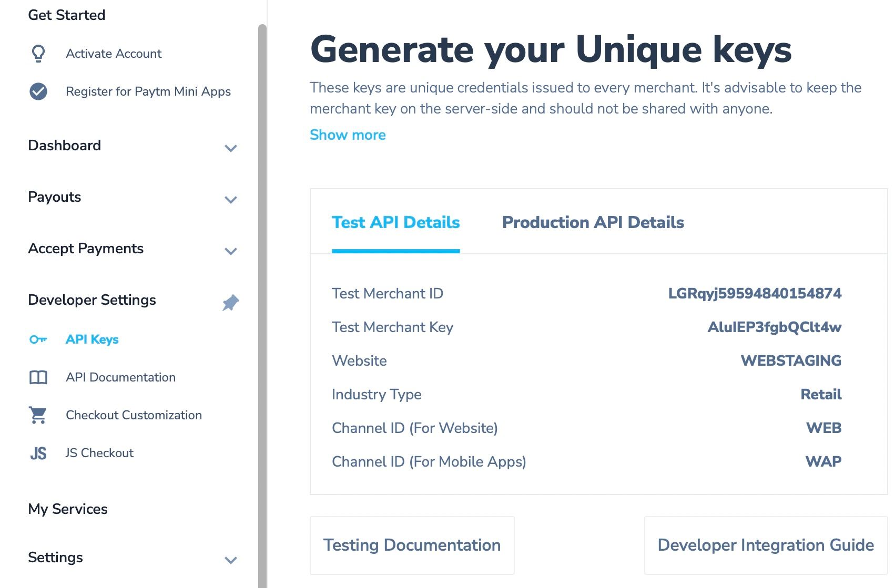
Task: Click the Test Merchant ID value LGRqyj59594840154874
Action: [x=755, y=293]
